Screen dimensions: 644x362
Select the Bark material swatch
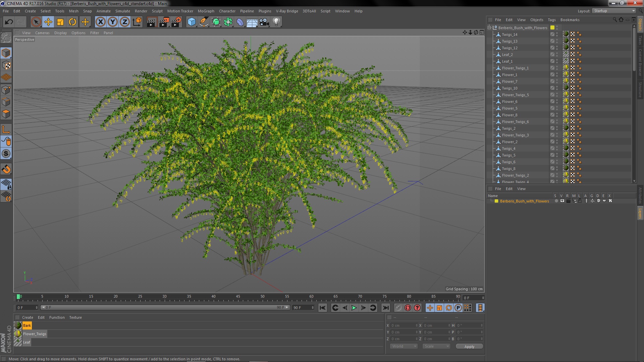tap(18, 325)
